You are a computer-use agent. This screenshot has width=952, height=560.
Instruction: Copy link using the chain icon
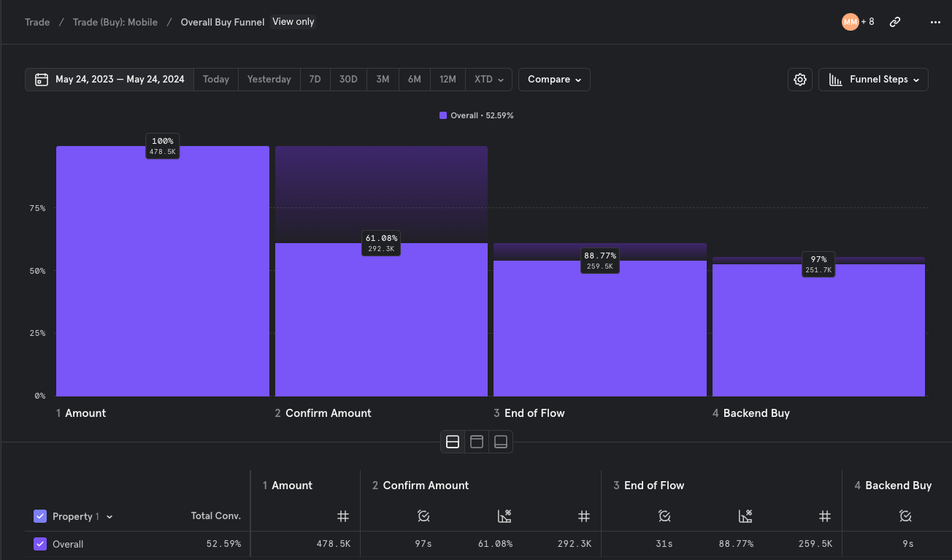(x=894, y=22)
